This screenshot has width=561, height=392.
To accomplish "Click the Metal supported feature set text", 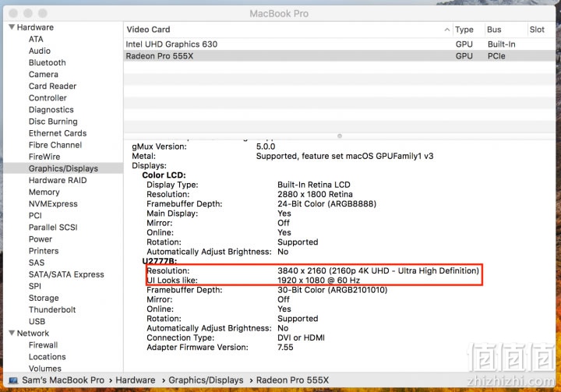I will coord(344,156).
